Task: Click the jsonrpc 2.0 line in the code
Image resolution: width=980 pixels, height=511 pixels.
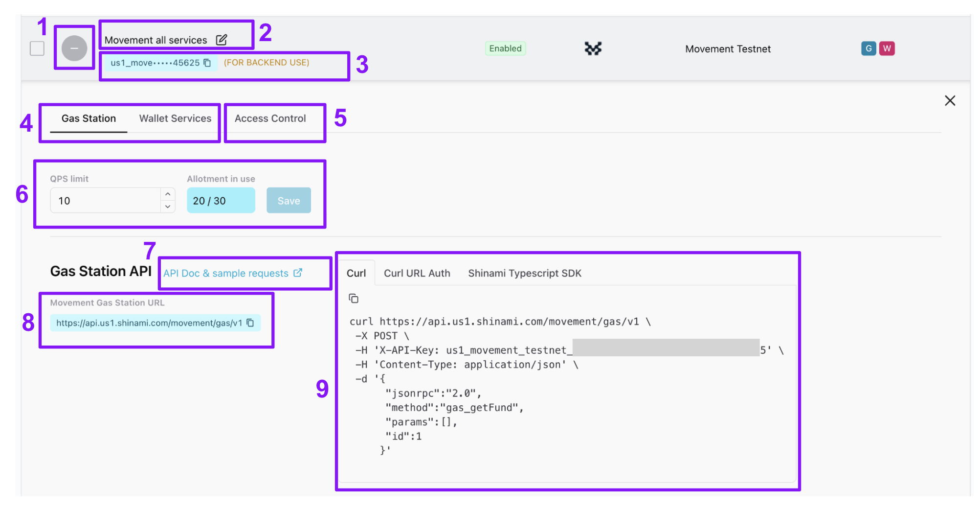Action: click(433, 394)
